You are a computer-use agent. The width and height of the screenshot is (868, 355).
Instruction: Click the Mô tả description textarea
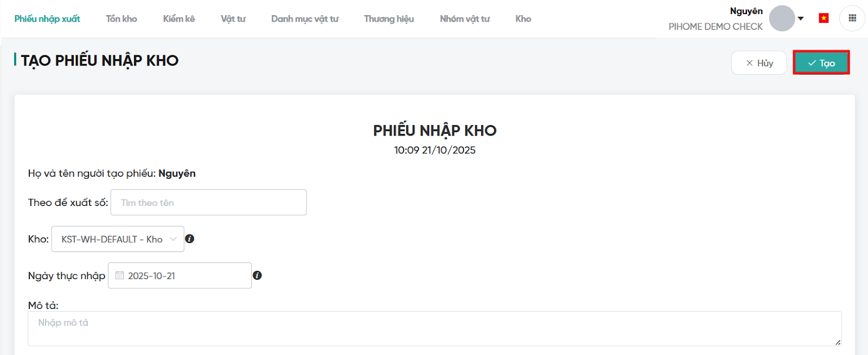pyautogui.click(x=434, y=328)
